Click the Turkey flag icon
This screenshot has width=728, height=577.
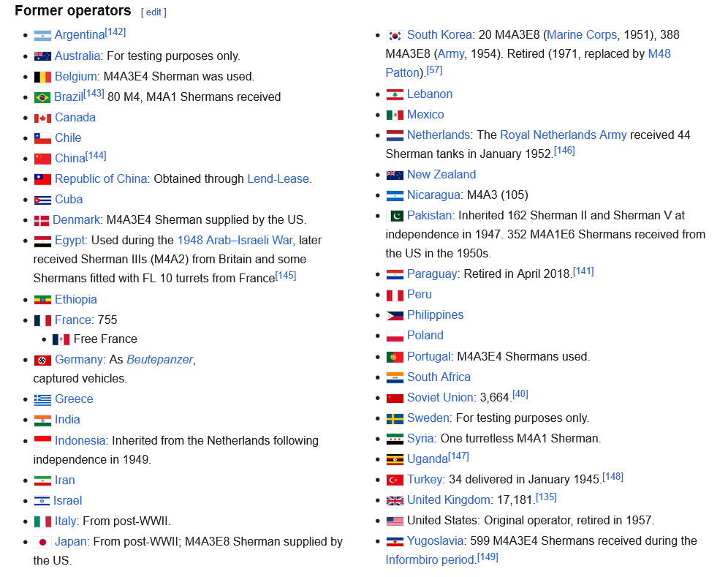pyautogui.click(x=395, y=480)
